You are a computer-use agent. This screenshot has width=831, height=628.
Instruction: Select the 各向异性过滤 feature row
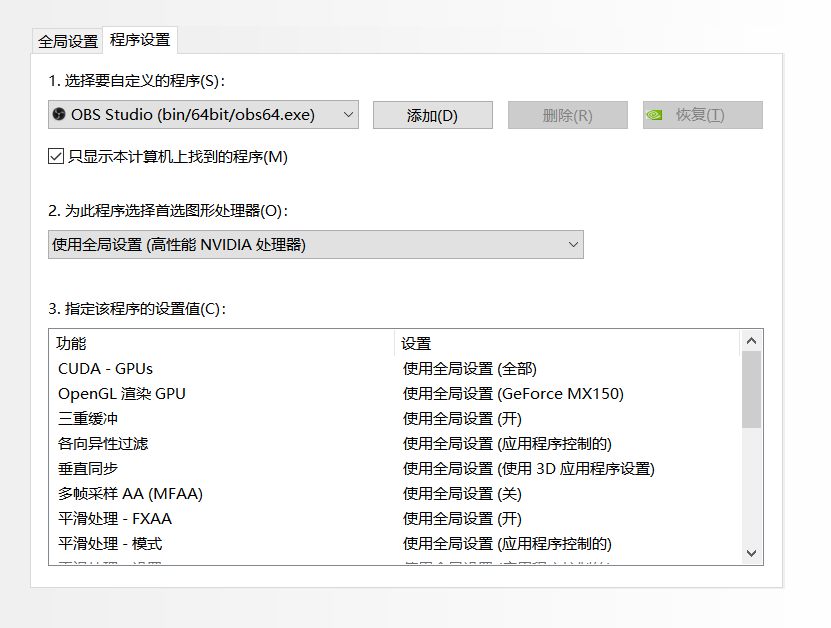click(395, 444)
